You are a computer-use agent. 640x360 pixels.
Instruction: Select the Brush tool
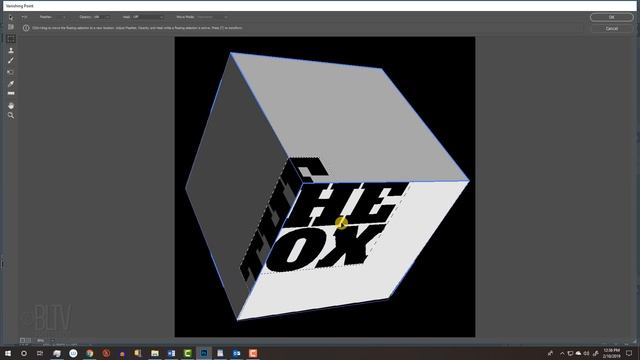[x=11, y=60]
